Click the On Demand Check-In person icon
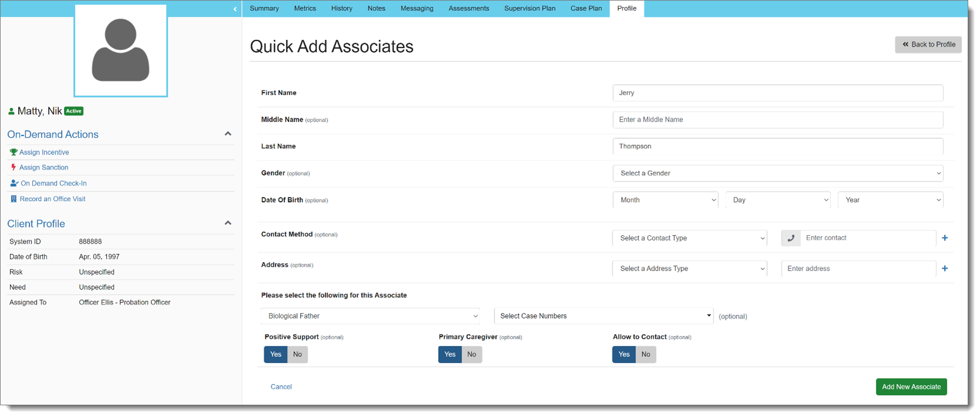 click(14, 184)
